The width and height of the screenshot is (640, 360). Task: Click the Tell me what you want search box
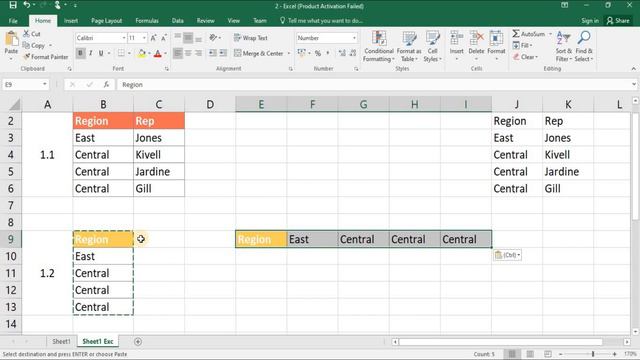[x=322, y=20]
